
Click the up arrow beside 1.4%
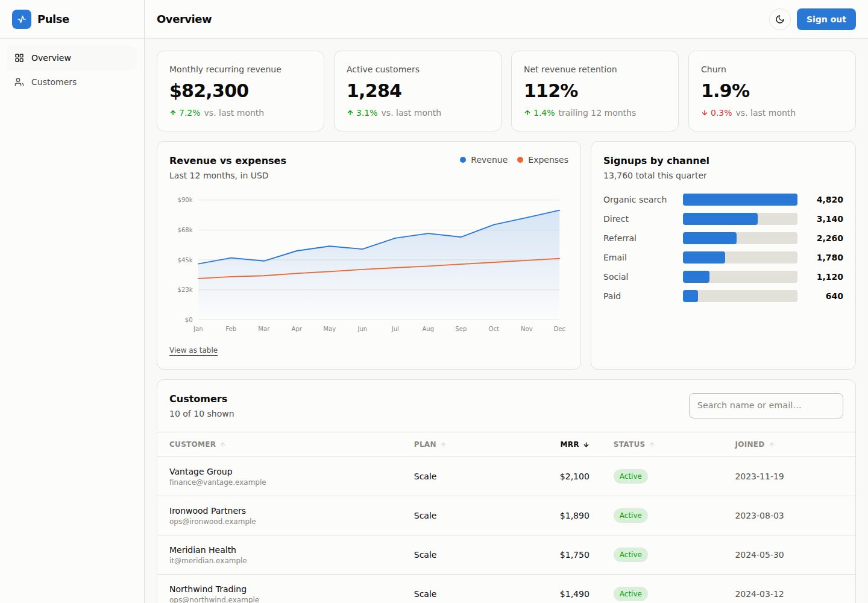point(527,113)
